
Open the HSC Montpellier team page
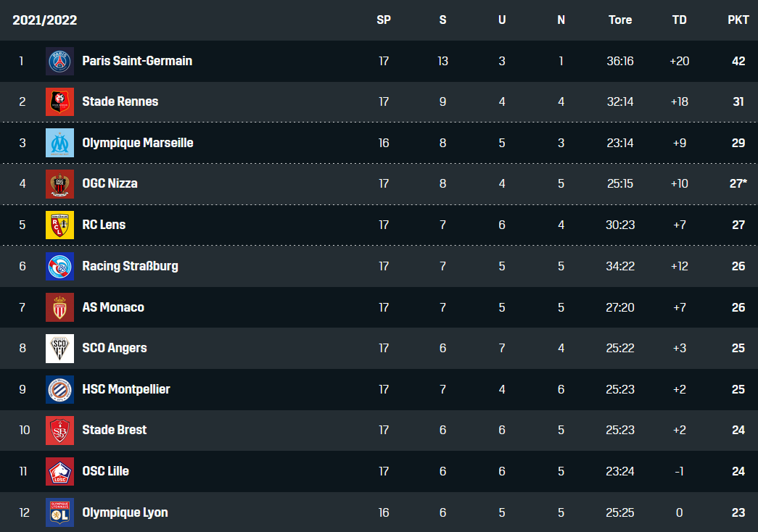pos(125,389)
